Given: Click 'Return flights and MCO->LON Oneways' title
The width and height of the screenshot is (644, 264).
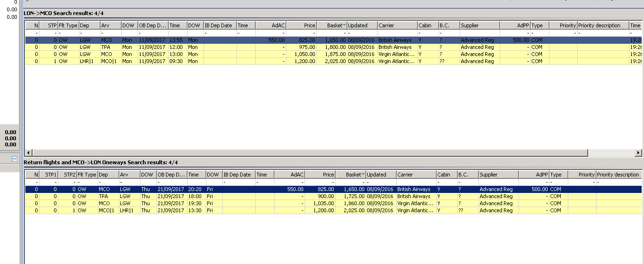Looking at the screenshot, I should [x=101, y=162].
